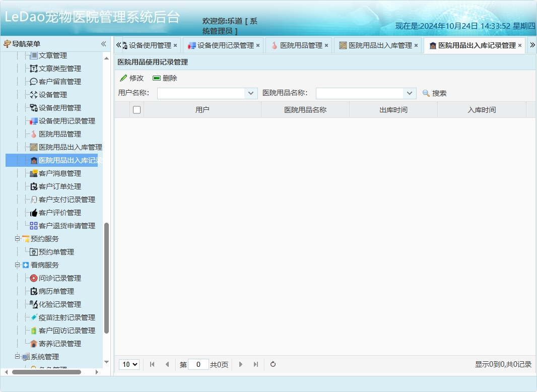Click the refresh icon in pagination bar
This screenshot has height=392, width=537.
[x=273, y=364]
